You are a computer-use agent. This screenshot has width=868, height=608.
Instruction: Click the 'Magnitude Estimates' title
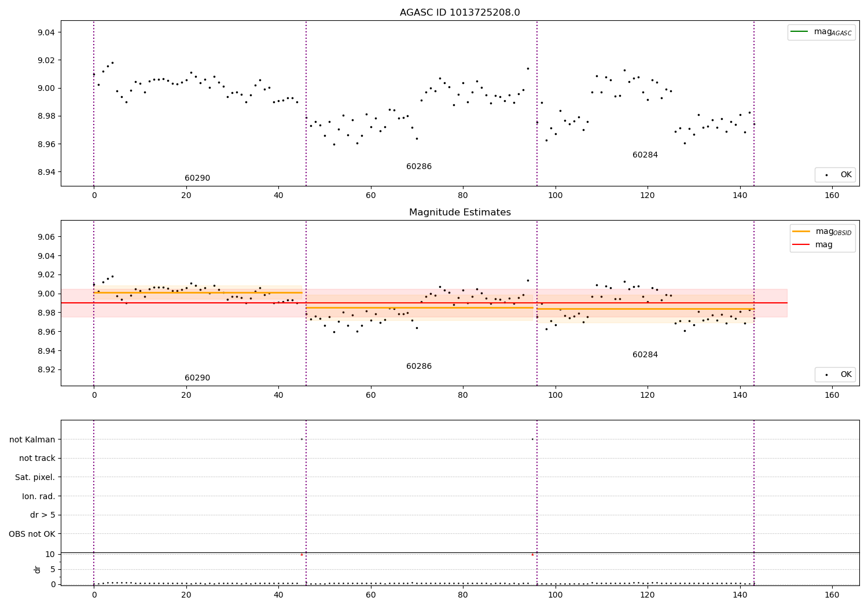460,213
